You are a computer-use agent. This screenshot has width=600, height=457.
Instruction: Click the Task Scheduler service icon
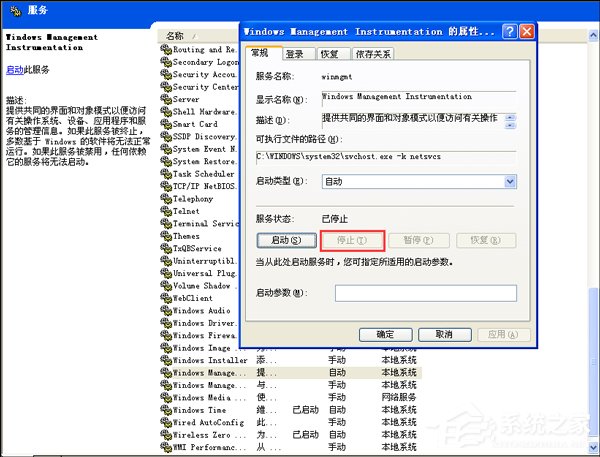[x=166, y=174]
